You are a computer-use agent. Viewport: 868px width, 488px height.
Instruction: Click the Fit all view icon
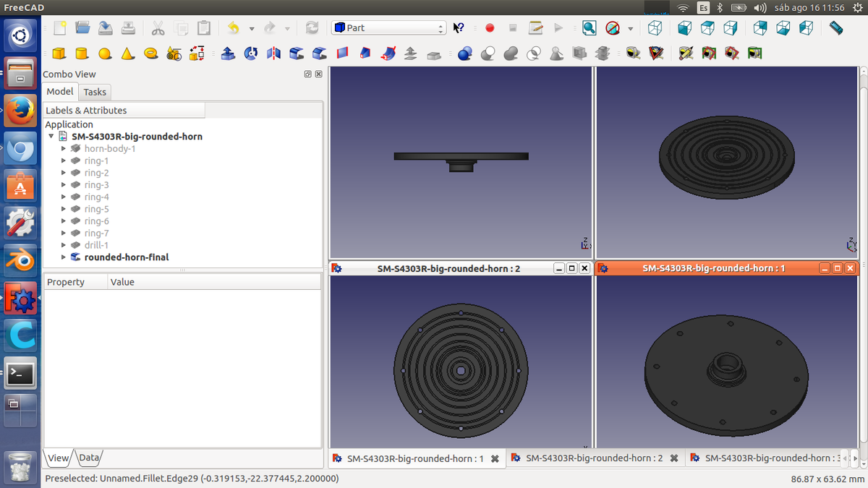(x=589, y=28)
